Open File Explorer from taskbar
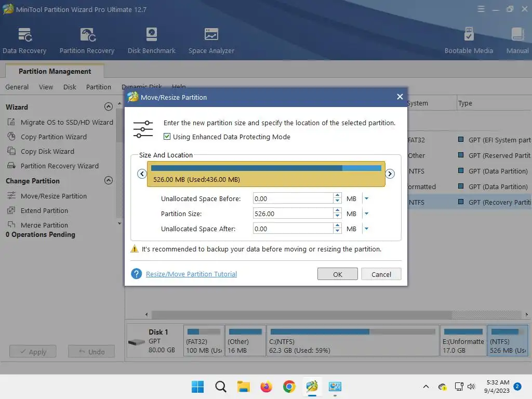This screenshot has height=399, width=532. coord(243,387)
